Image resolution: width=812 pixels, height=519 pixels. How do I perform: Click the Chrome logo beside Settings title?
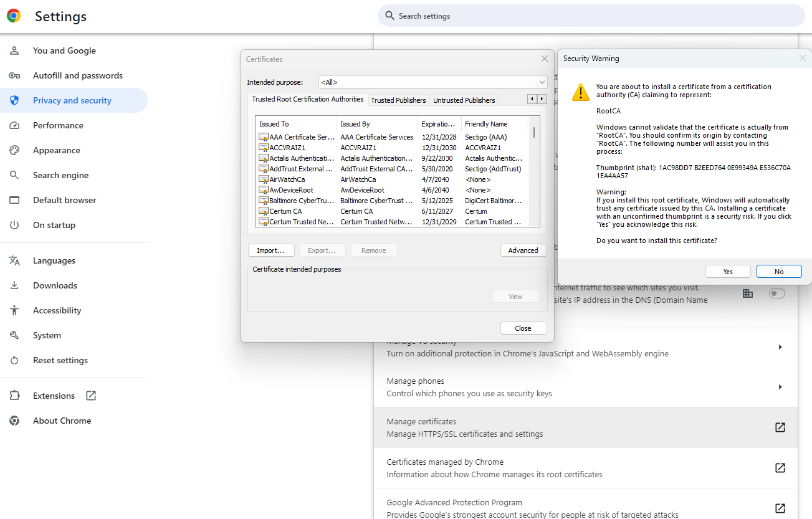[x=14, y=16]
